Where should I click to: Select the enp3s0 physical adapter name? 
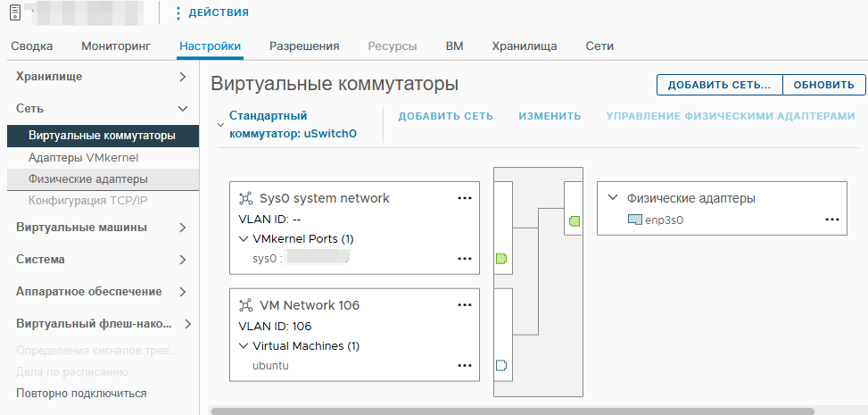665,220
